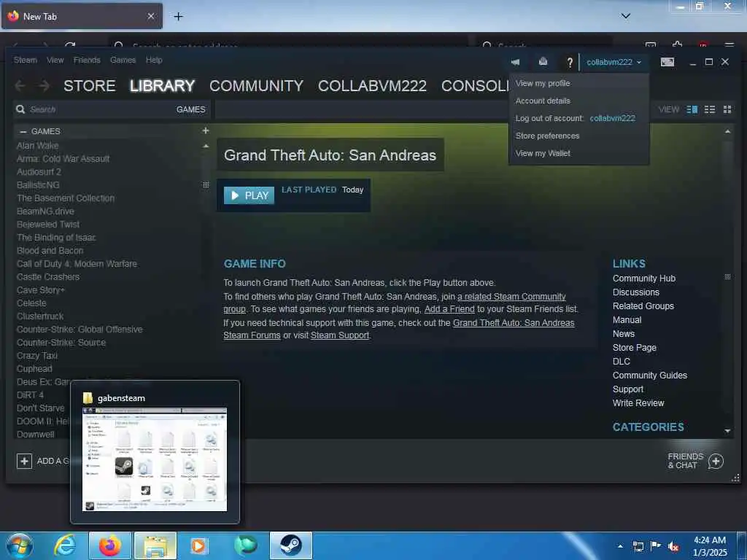Click the Friends & Chat plus icon

coord(716,461)
